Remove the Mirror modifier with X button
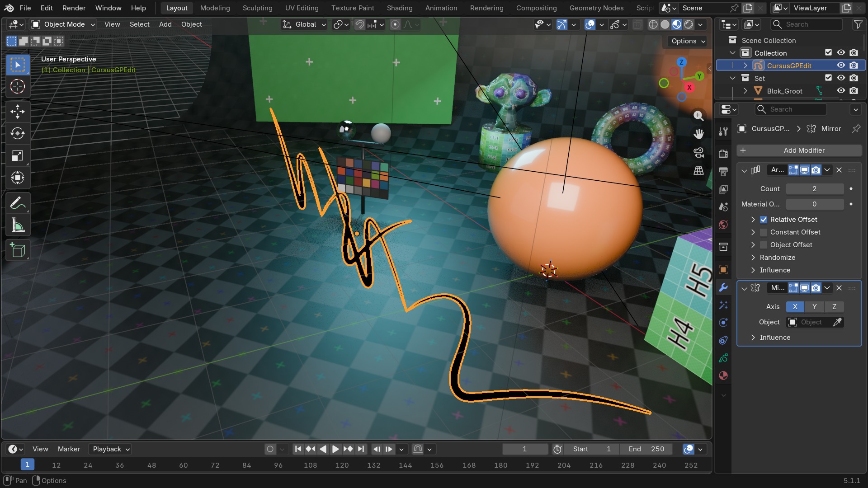 (839, 288)
